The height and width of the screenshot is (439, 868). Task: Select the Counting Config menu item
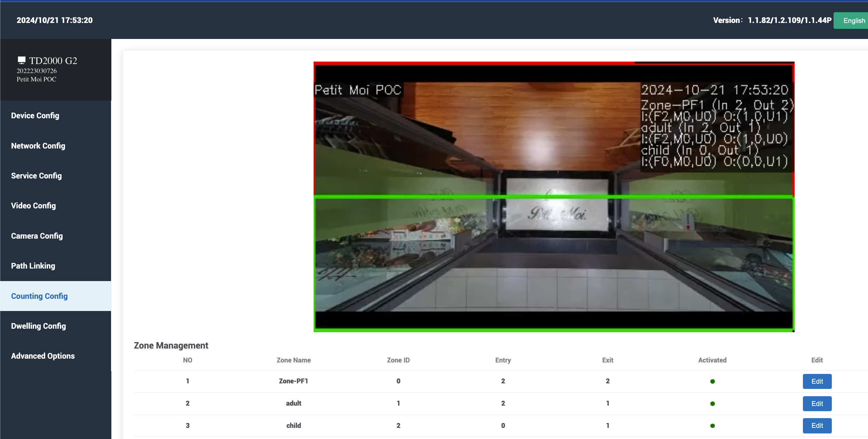pyautogui.click(x=39, y=296)
